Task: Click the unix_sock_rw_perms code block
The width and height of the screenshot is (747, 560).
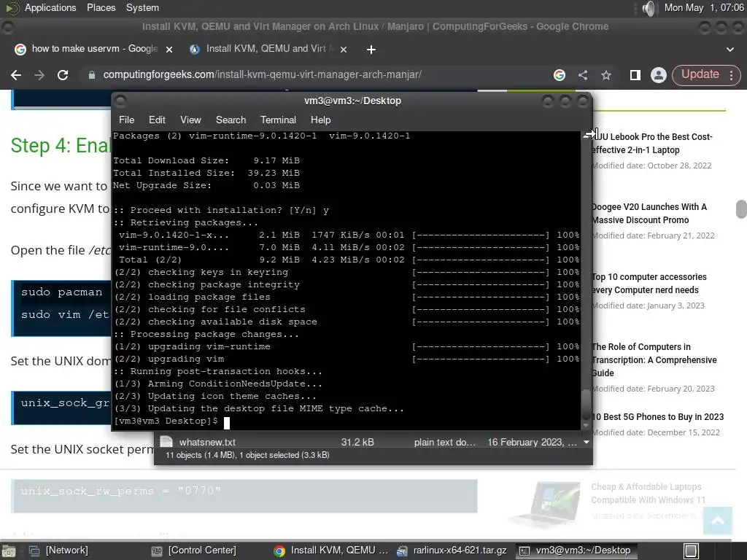Action: [244, 496]
